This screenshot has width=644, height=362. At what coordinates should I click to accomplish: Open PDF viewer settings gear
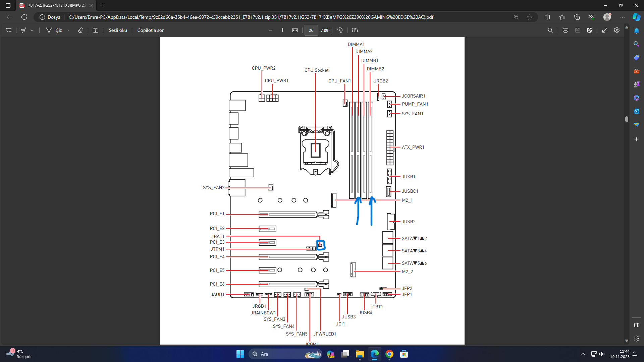click(617, 30)
